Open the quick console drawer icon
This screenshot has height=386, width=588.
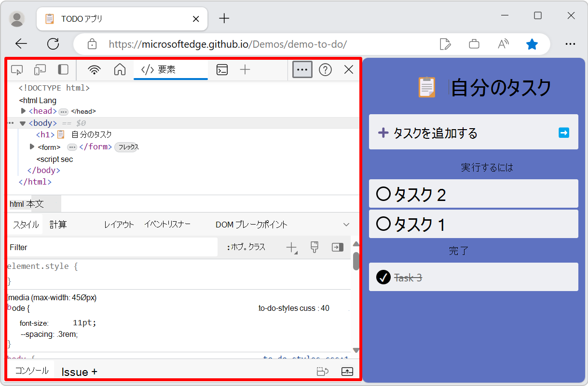point(221,69)
